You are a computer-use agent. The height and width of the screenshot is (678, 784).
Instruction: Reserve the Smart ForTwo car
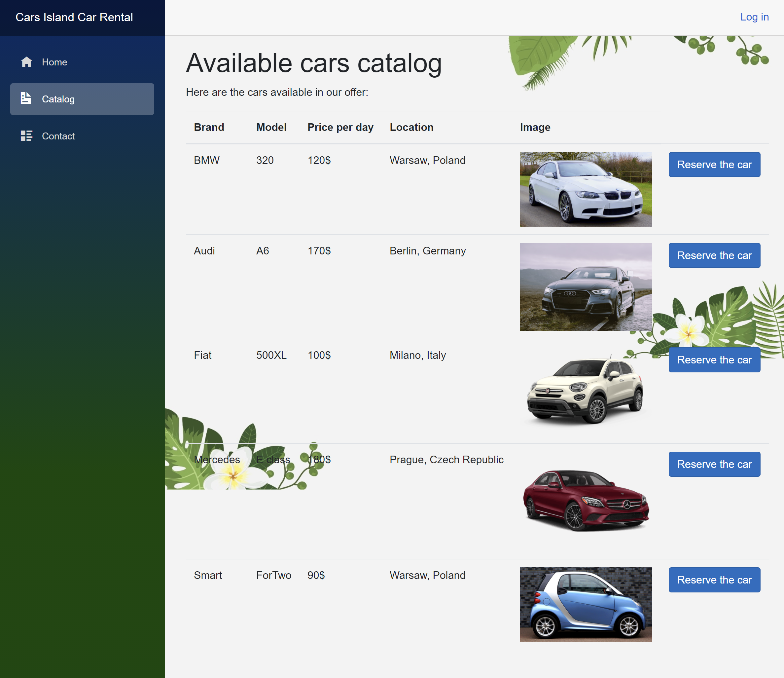click(714, 580)
